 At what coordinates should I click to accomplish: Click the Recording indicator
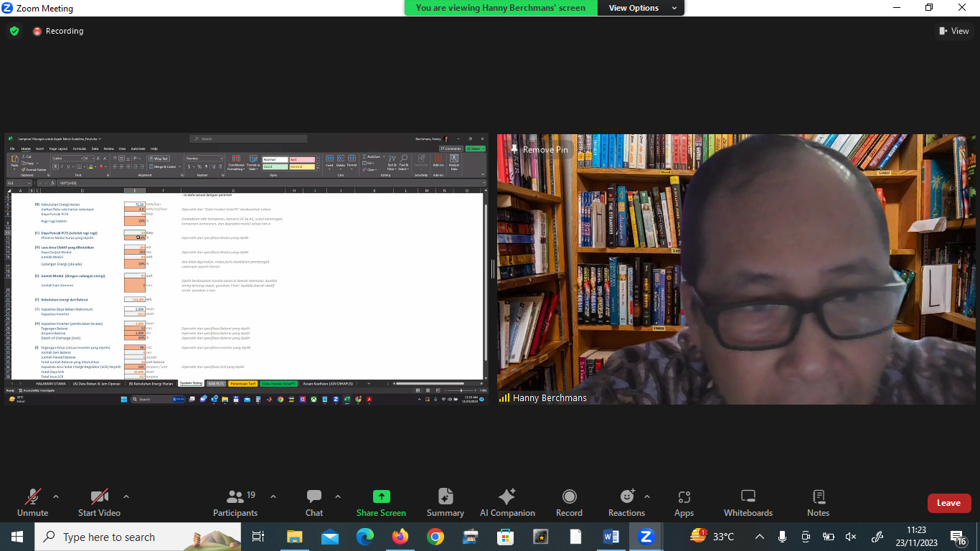tap(58, 31)
